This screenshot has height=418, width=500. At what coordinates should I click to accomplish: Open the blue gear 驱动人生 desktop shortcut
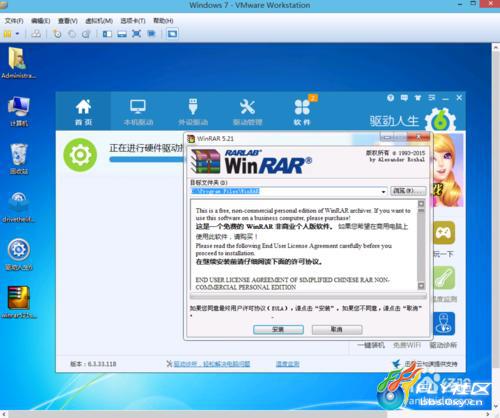click(19, 255)
